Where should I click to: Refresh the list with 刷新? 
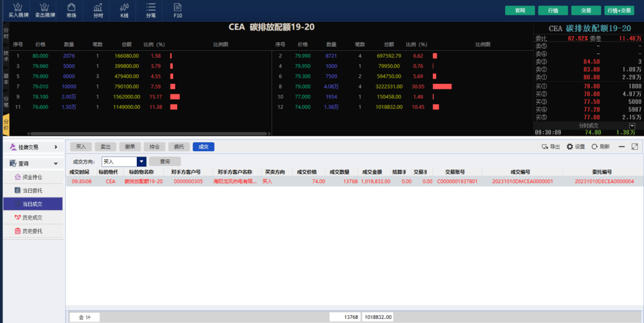pyautogui.click(x=600, y=146)
